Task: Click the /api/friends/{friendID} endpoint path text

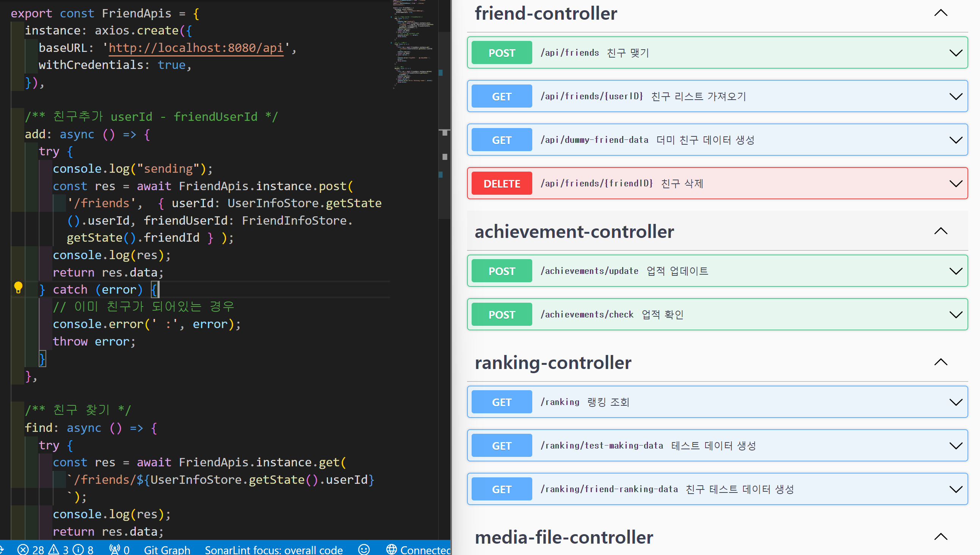Action: [x=597, y=183]
